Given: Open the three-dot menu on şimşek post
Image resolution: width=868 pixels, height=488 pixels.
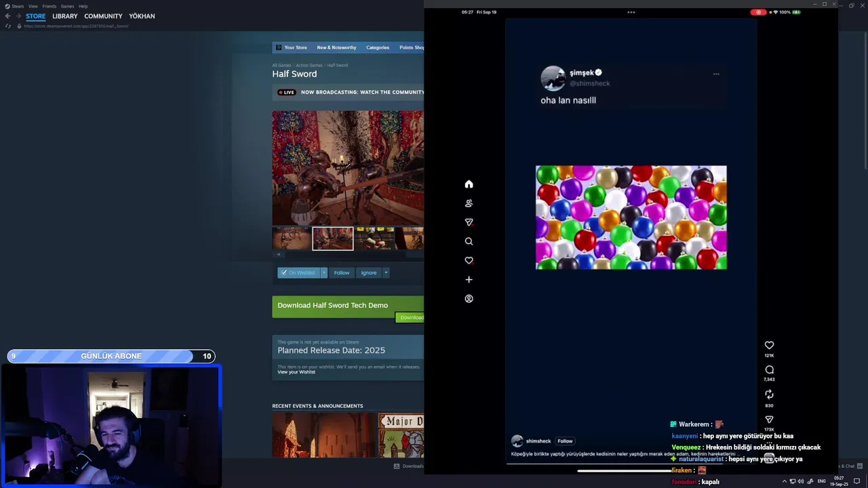Looking at the screenshot, I should (x=716, y=74).
